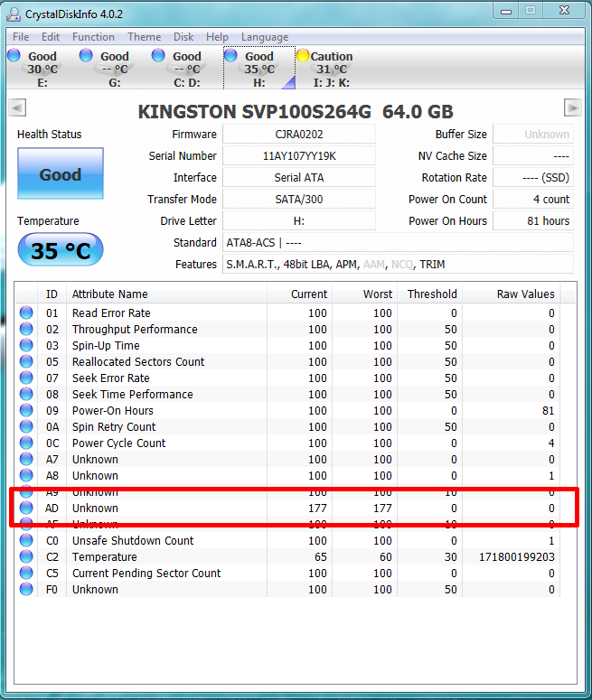The height and width of the screenshot is (700, 592).
Task: Click the Features field with S.M.A.R.T.
Action: coord(398,265)
